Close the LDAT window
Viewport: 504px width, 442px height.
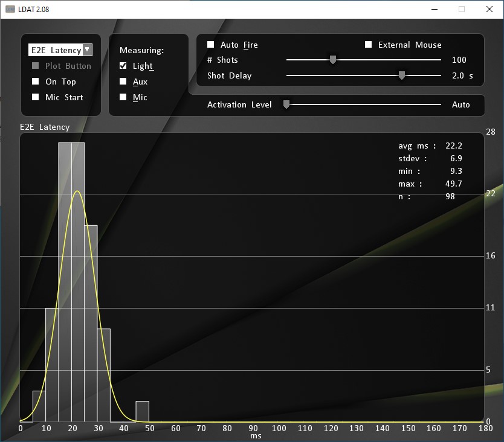[489, 9]
